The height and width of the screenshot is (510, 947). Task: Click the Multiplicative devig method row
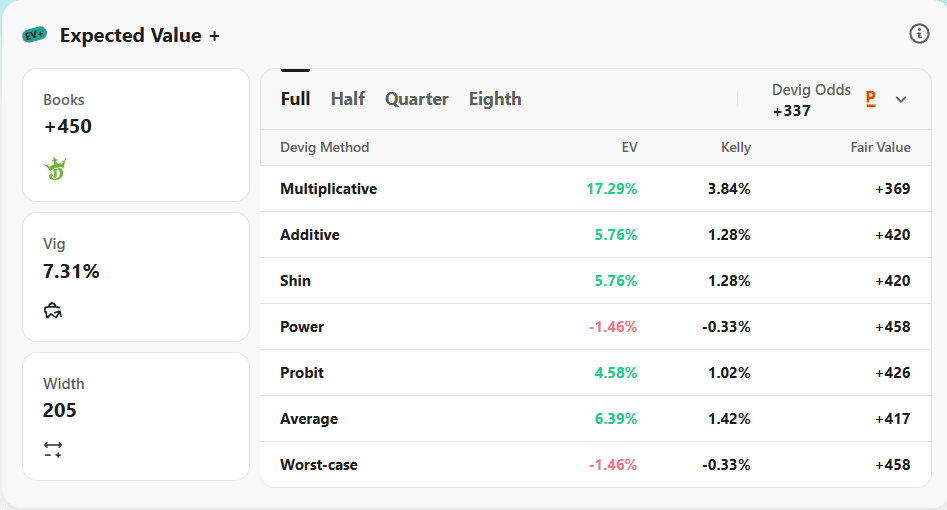point(595,189)
